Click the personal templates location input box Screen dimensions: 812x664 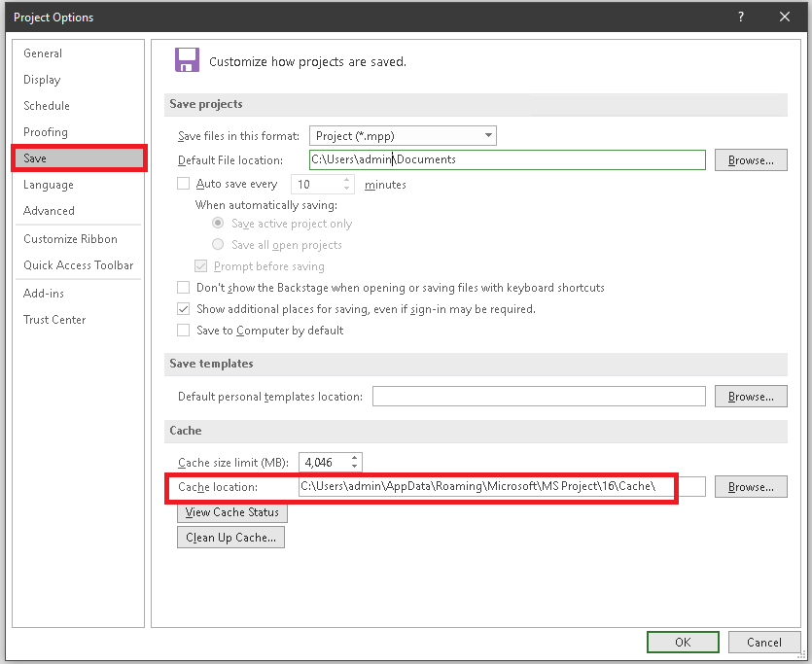point(539,396)
